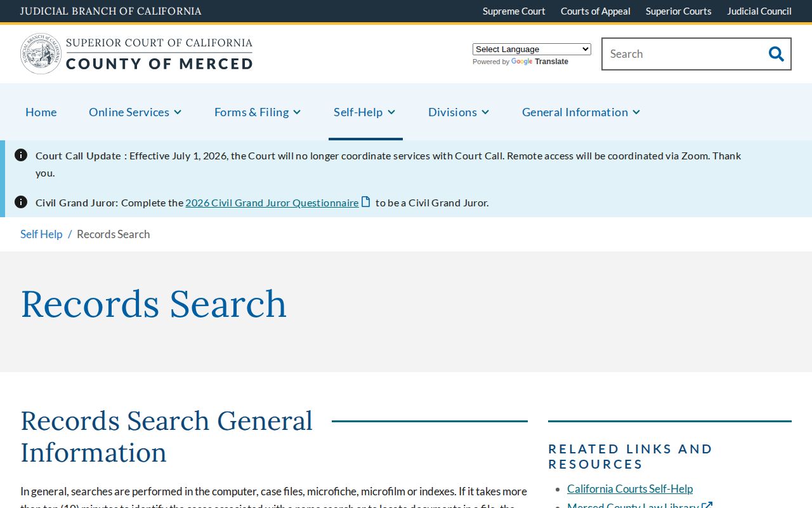Click the Records Search page heading
The width and height of the screenshot is (812, 508).
point(154,304)
